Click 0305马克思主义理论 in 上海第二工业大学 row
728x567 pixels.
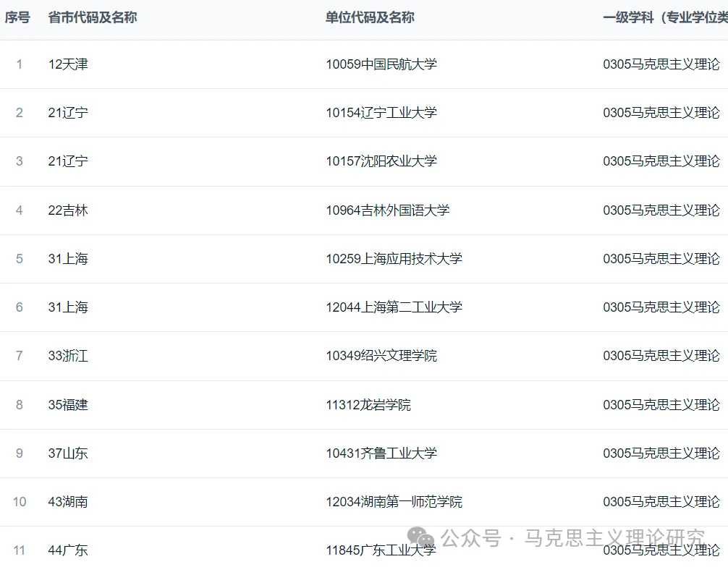(x=661, y=307)
